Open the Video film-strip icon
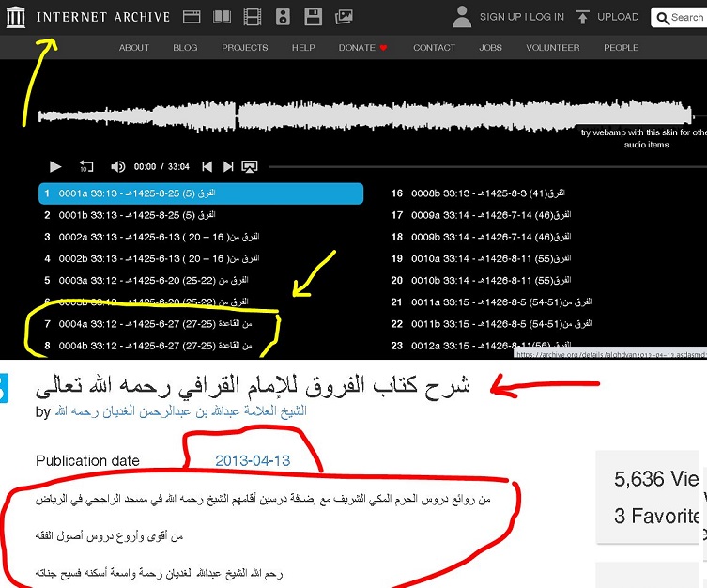Viewport: 707px width, 588px height. click(x=252, y=17)
